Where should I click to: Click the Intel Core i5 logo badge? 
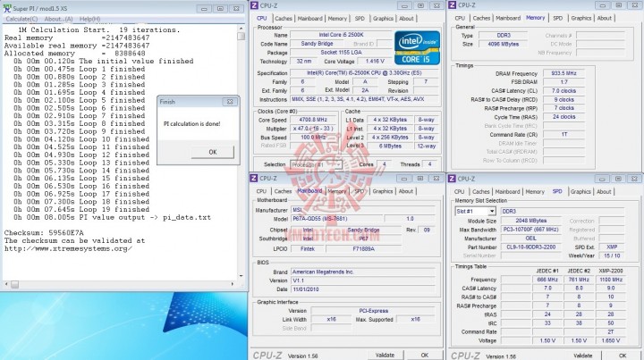[x=418, y=47]
